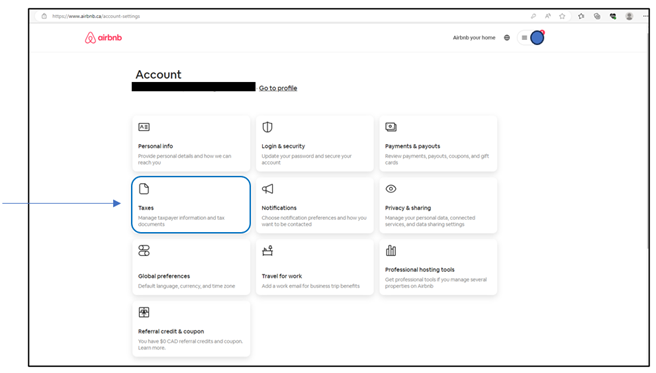The height and width of the screenshot is (373, 656).
Task: Add page to favorites with star icon
Action: point(562,16)
